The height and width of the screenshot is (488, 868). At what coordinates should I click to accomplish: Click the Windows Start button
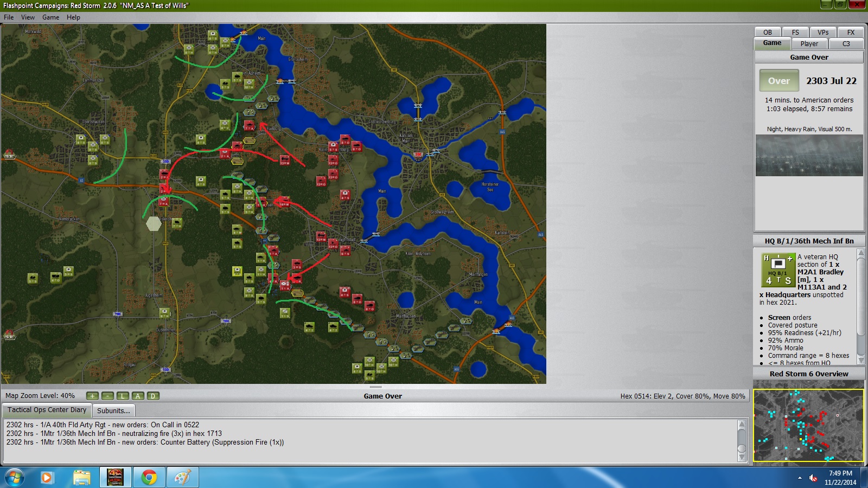click(x=14, y=478)
